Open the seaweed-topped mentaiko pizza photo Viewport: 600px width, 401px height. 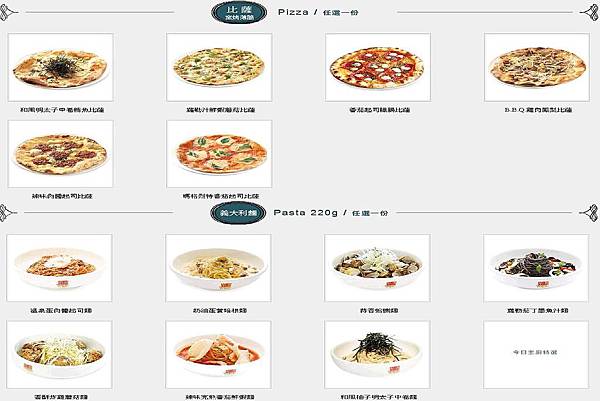[60, 67]
